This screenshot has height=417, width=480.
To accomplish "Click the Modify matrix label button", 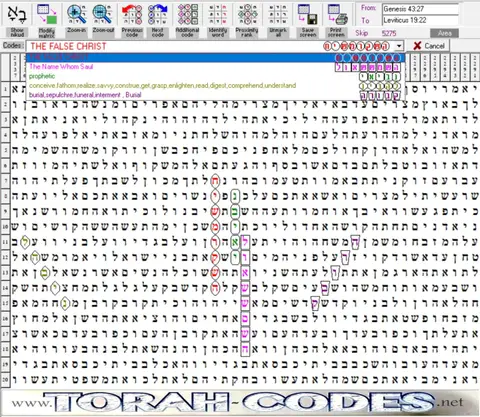I will tap(47, 32).
